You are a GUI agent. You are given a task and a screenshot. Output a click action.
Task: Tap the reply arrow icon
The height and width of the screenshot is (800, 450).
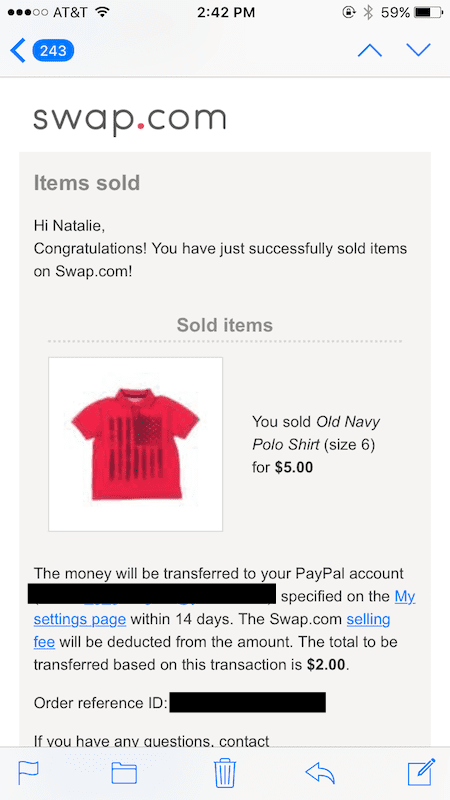pos(320,773)
